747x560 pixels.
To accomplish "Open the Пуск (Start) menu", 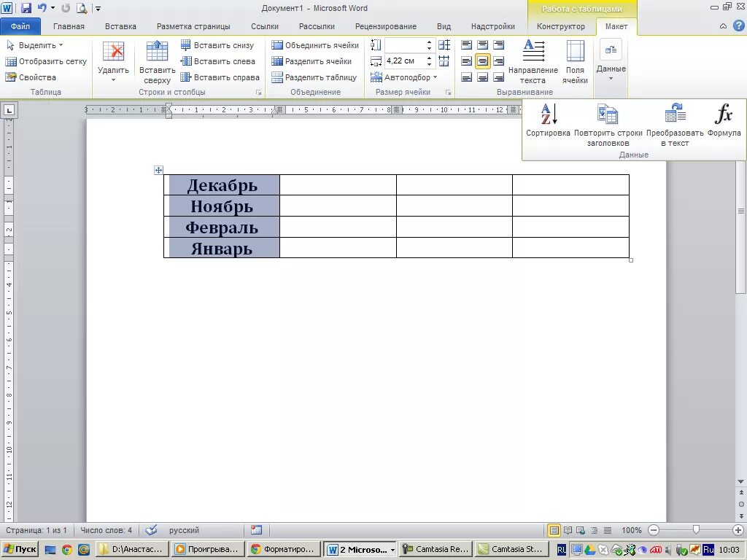I will [x=20, y=549].
